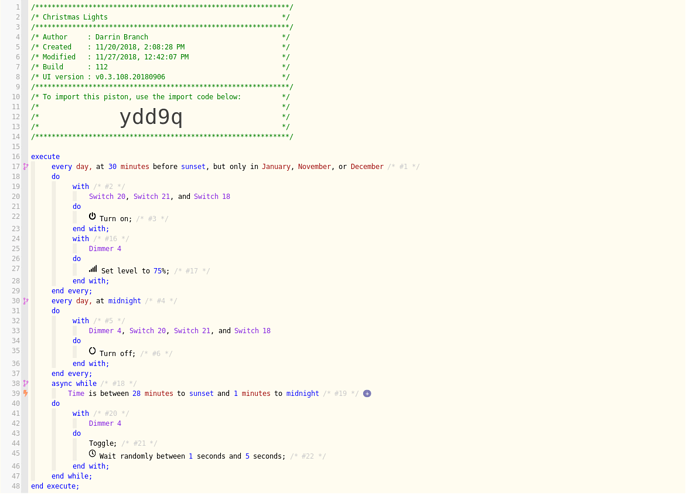Click 'Dimmer 4' on line 42

[x=105, y=423]
